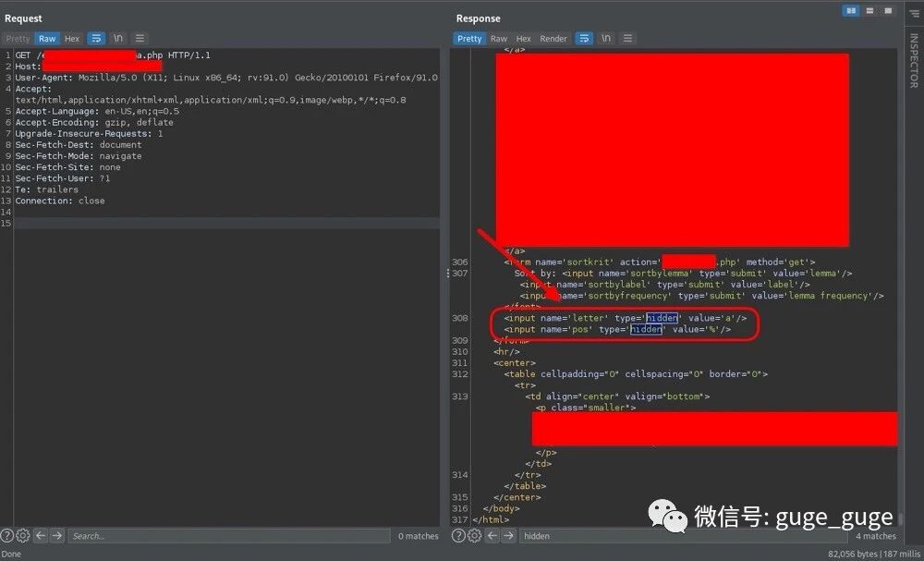Click the table cellpadding line in Response
Viewport: 924px width, 561px height.
pos(636,374)
